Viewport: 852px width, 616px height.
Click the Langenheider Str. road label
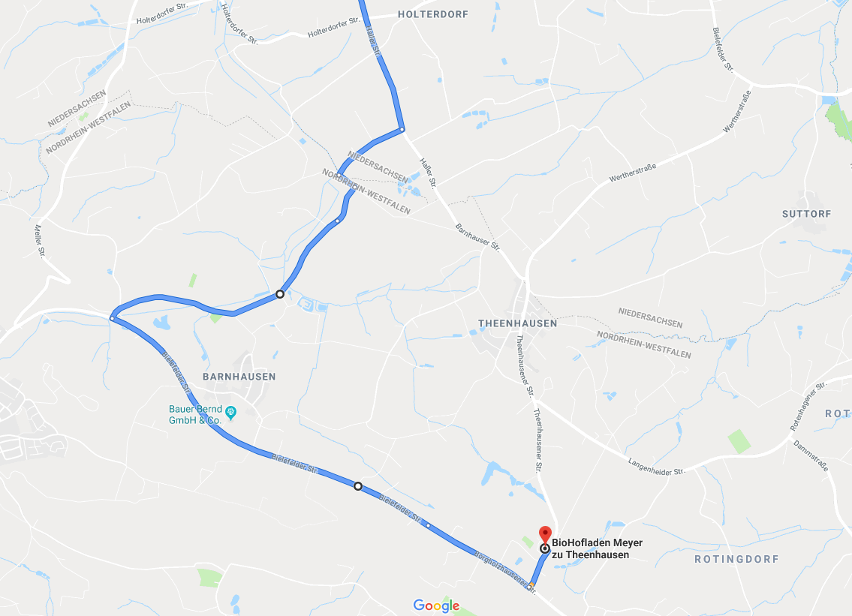pos(656,467)
